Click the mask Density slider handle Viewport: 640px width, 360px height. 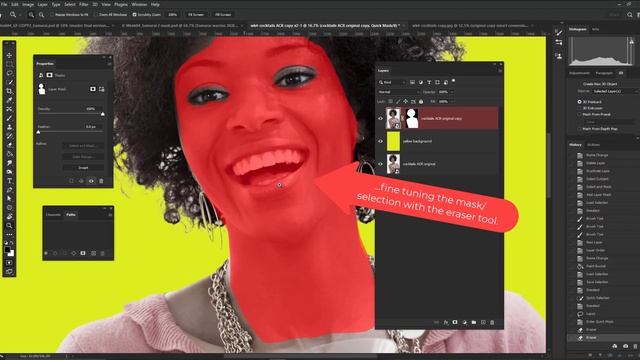[102, 114]
